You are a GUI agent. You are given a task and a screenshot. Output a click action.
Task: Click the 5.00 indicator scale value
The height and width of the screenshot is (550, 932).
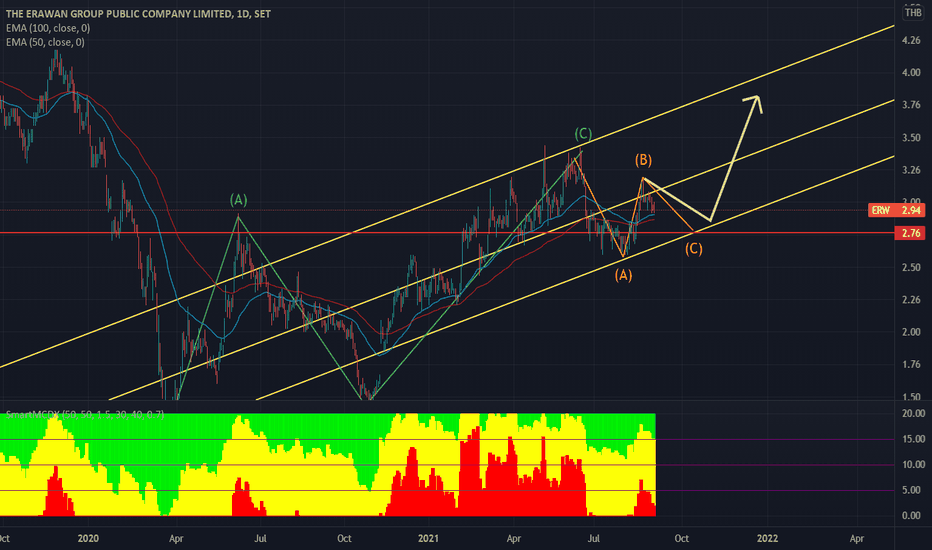coord(913,490)
